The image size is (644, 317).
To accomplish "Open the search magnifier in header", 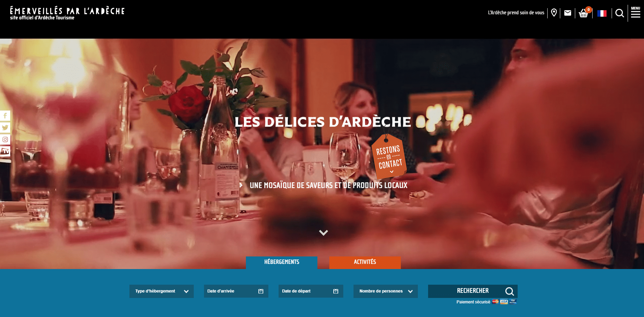I will (619, 13).
